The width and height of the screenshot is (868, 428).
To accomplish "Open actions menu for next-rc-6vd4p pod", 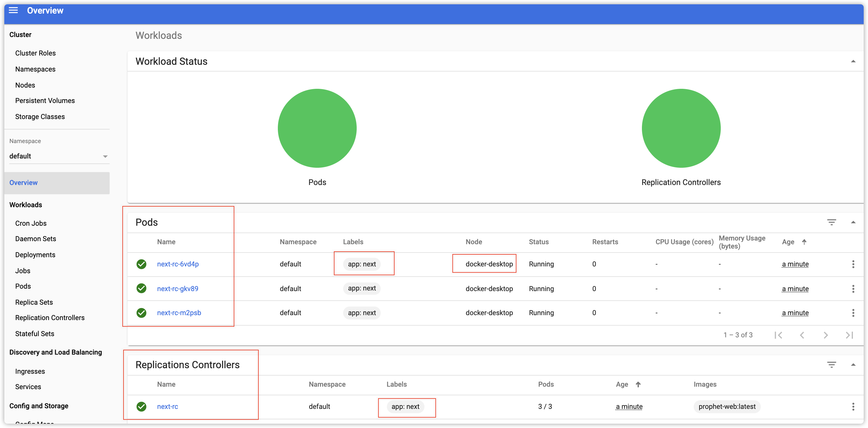I will pyautogui.click(x=853, y=264).
